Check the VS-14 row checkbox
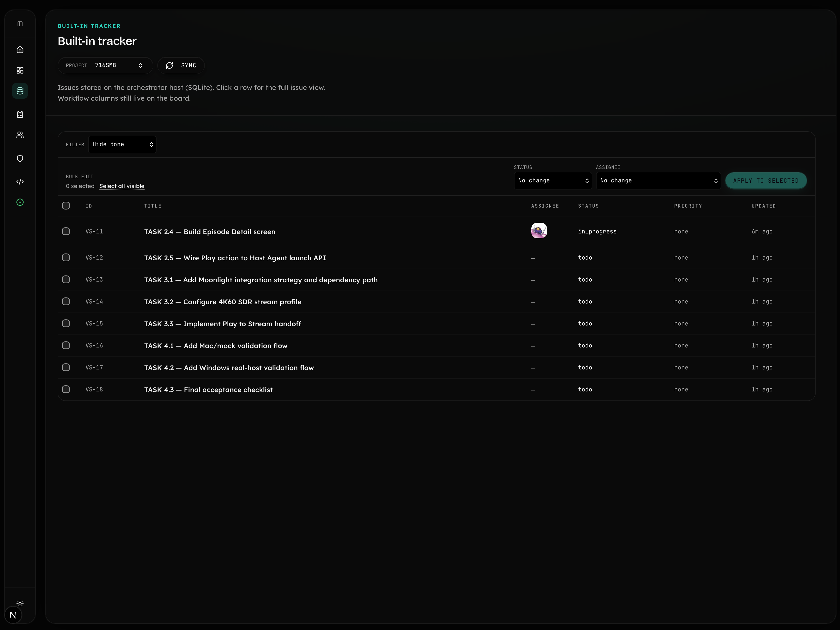This screenshot has height=630, width=840. (66, 302)
